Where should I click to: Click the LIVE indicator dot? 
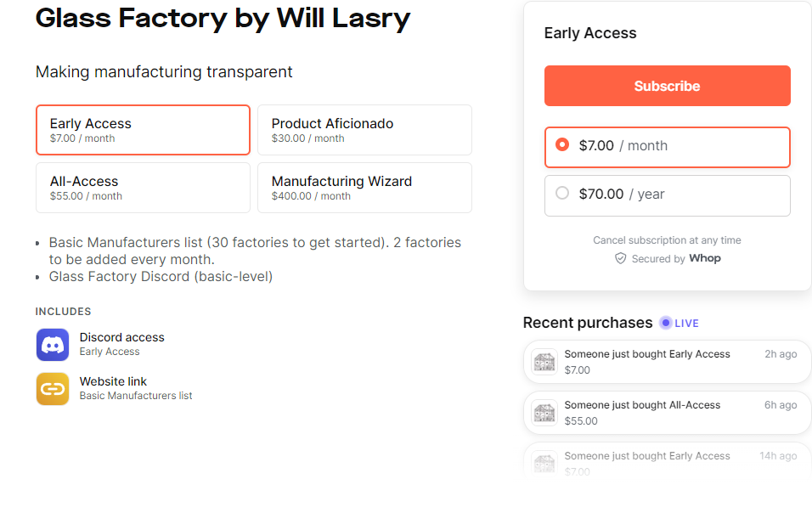click(x=667, y=323)
